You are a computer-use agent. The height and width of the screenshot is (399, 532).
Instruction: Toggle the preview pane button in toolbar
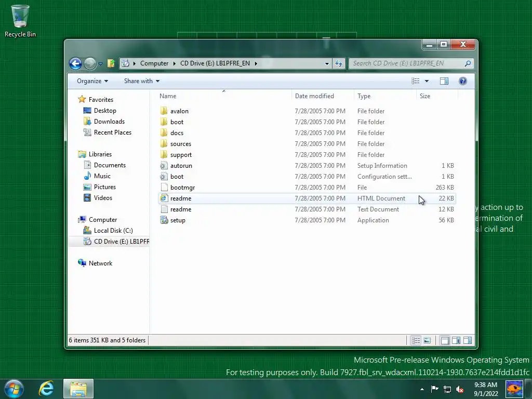444,81
